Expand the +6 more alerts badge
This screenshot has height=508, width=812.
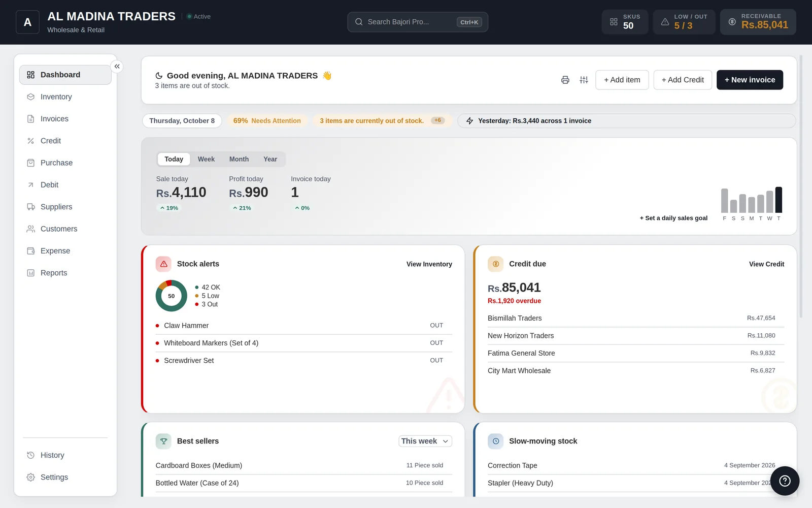(x=437, y=120)
